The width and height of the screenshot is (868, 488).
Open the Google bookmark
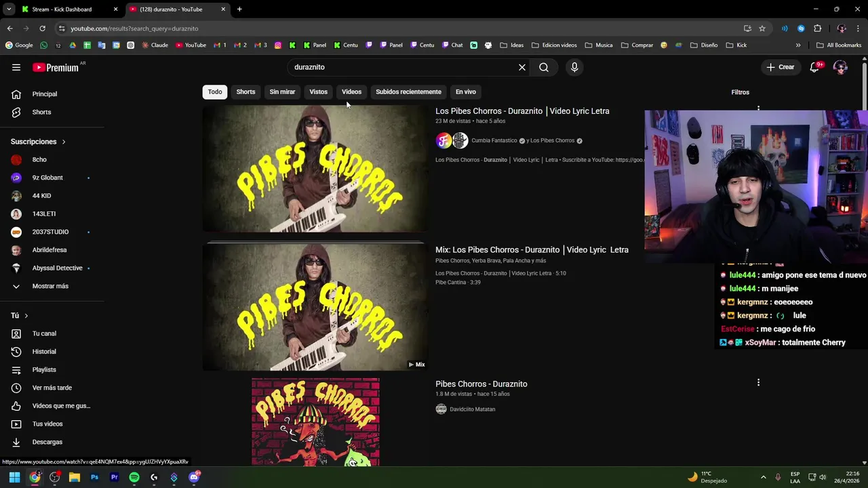19,45
